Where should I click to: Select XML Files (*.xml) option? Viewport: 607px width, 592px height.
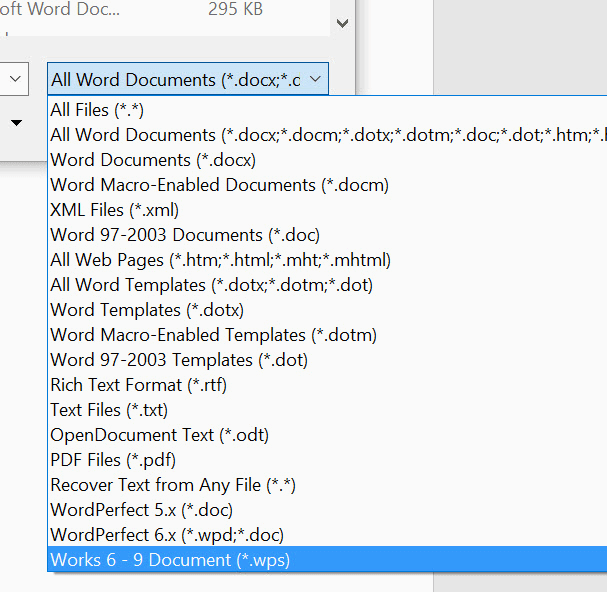(x=327, y=210)
